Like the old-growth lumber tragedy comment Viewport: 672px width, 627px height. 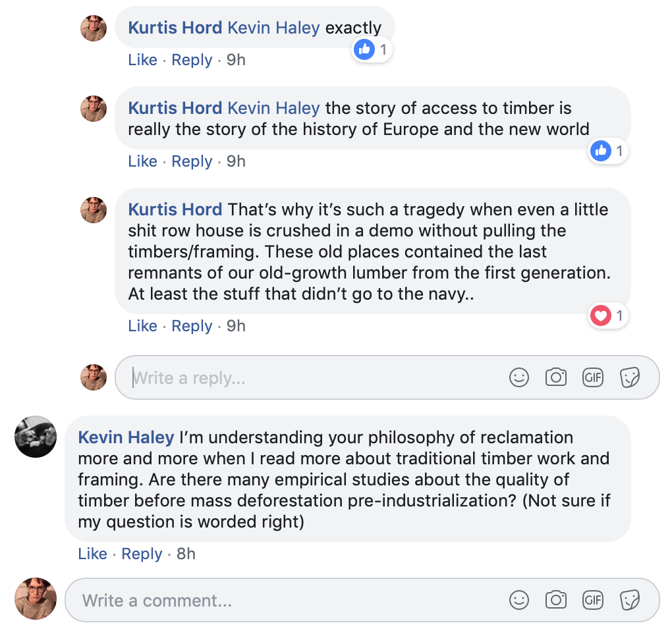click(142, 326)
